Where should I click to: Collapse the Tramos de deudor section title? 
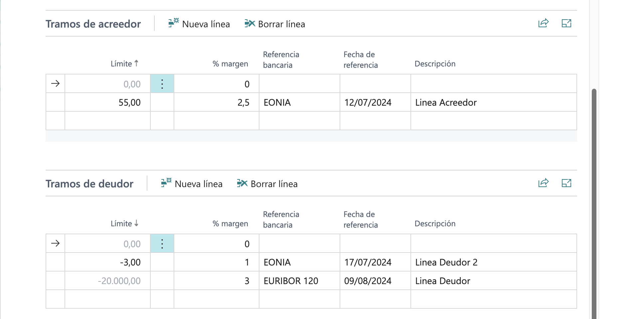point(89,184)
